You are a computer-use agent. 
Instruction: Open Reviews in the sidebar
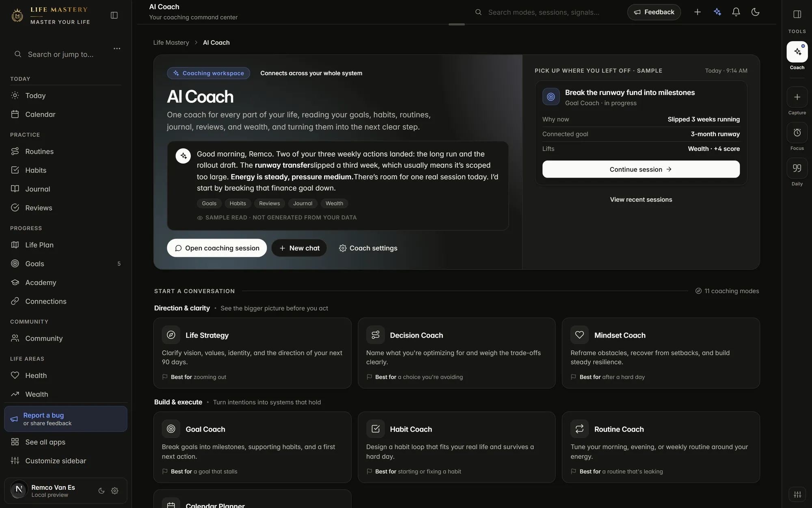tap(66, 208)
